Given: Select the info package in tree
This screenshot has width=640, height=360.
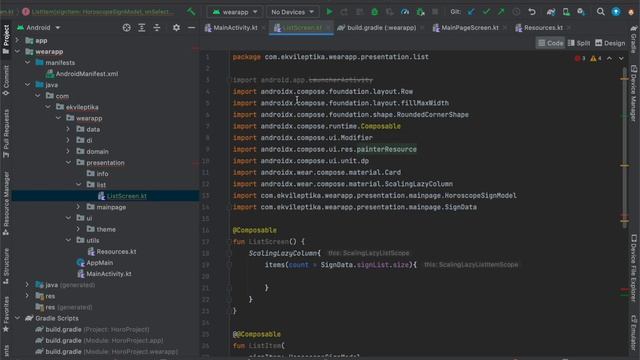Looking at the screenshot, I should (97, 173).
